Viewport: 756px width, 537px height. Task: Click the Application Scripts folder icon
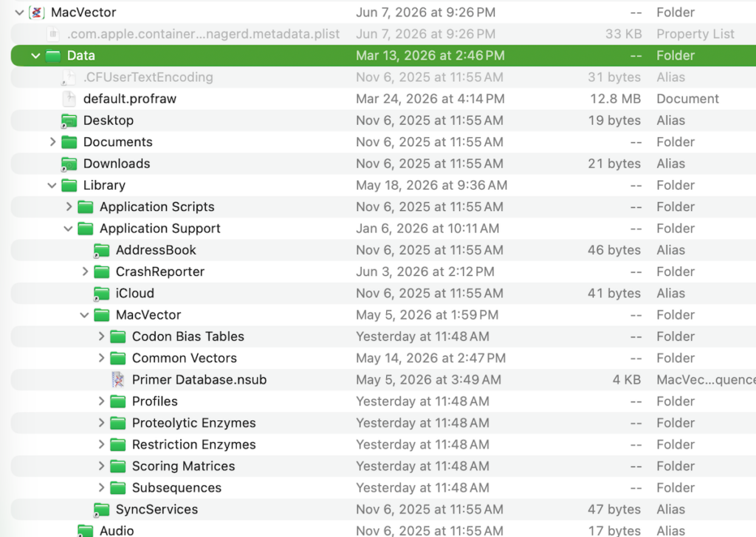pos(86,207)
